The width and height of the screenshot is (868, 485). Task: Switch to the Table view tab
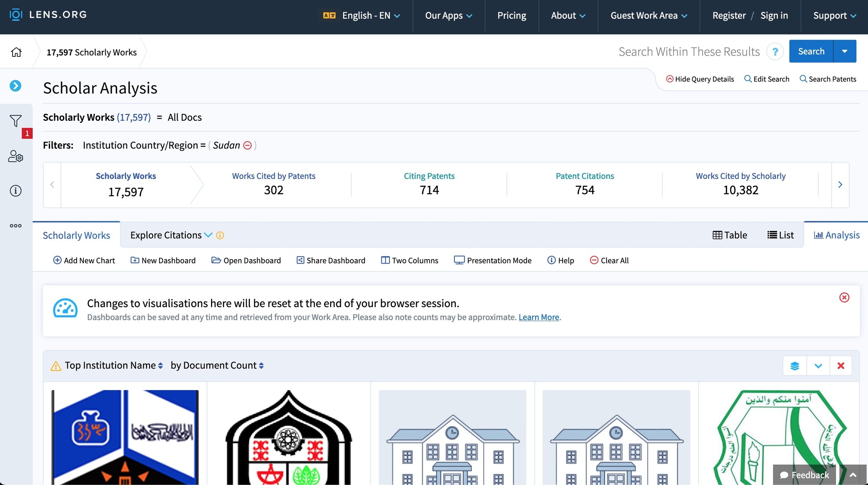(730, 235)
